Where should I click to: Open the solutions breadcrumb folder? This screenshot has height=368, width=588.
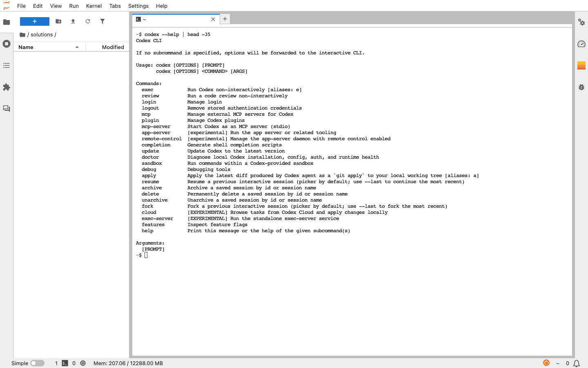pos(42,35)
